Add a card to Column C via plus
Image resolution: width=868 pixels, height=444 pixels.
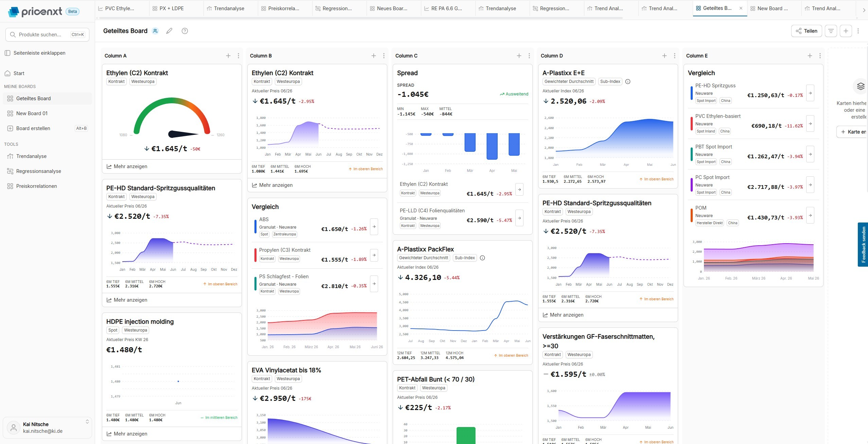coord(519,56)
